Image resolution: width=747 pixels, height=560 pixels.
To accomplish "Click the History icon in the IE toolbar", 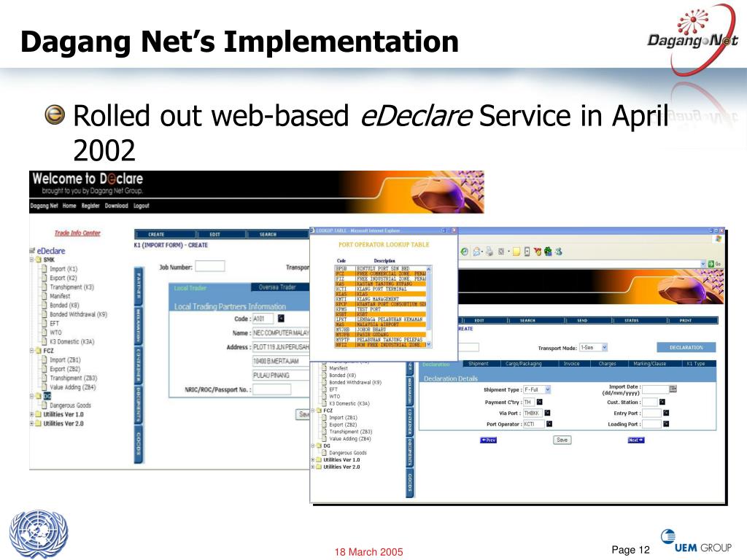I will (x=465, y=252).
